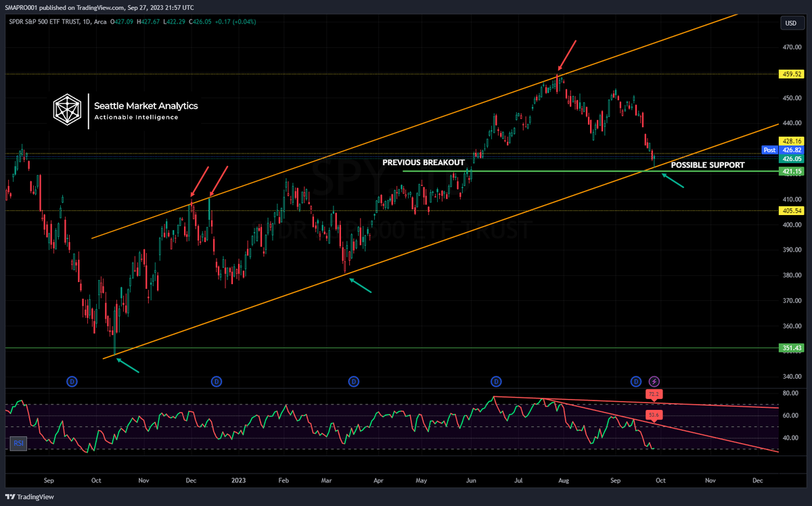
Task: Click the Post 426.82 blue price label
Action: point(783,149)
